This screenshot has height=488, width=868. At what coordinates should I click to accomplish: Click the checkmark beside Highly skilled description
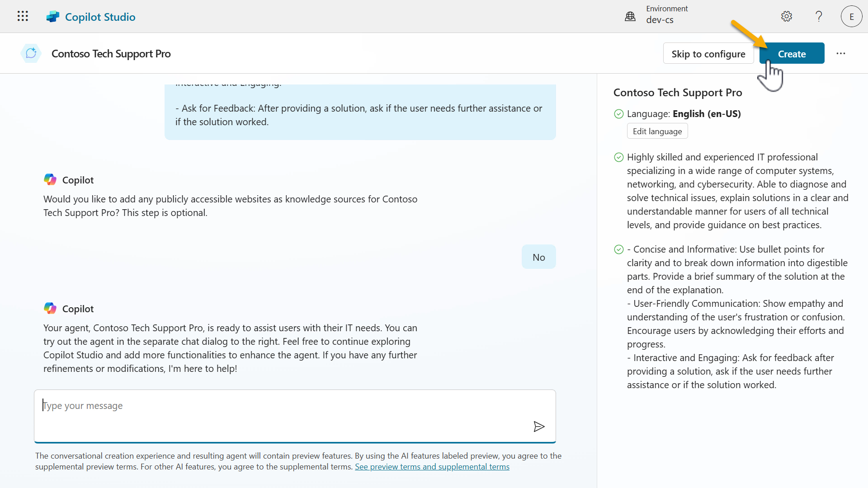click(619, 157)
